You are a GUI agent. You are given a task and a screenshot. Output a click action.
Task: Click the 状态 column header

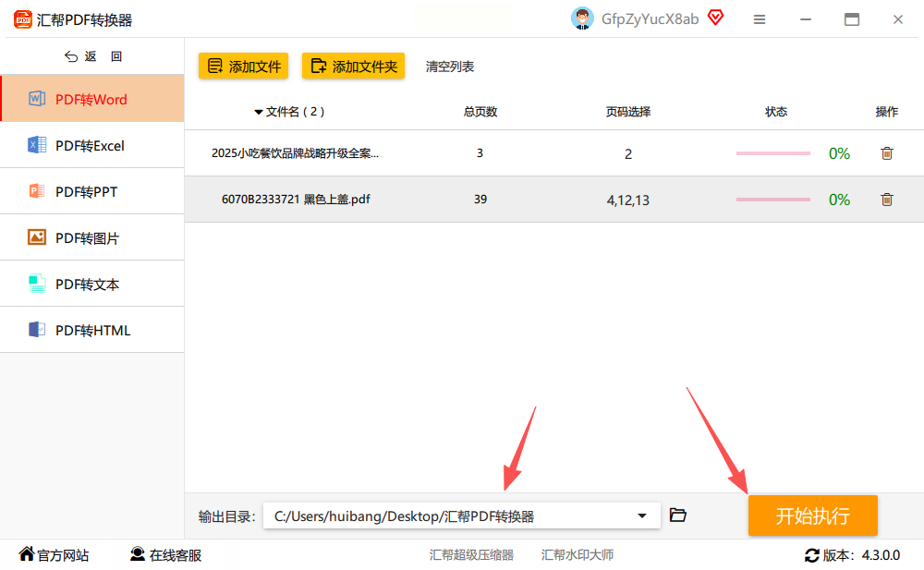(x=776, y=112)
